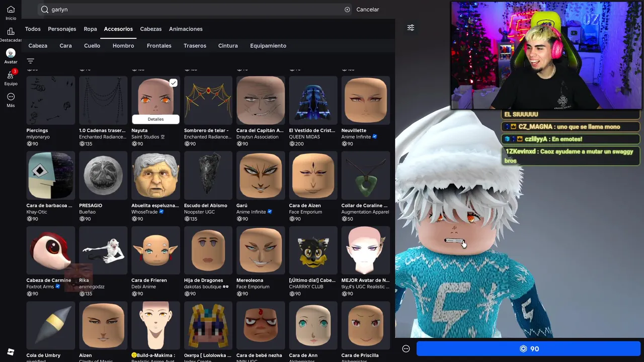This screenshot has width=644, height=362.
Task: Open creator Face Emporium under Mereoleona
Action: coord(253,287)
